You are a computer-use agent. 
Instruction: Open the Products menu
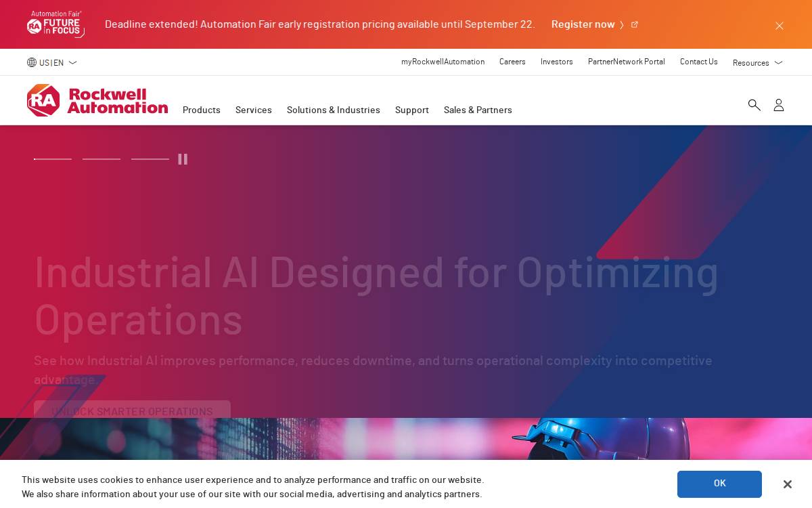click(x=202, y=110)
